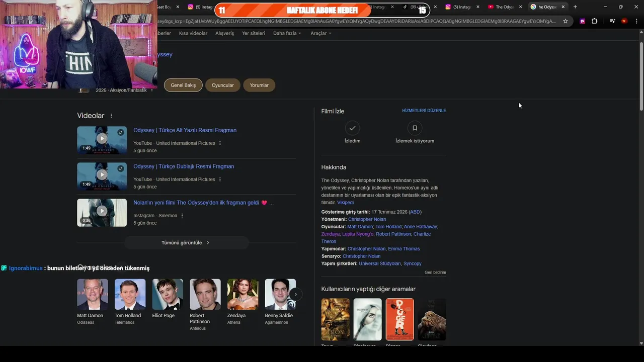Play the 0:36 Instagram video thumbnail

click(x=102, y=212)
